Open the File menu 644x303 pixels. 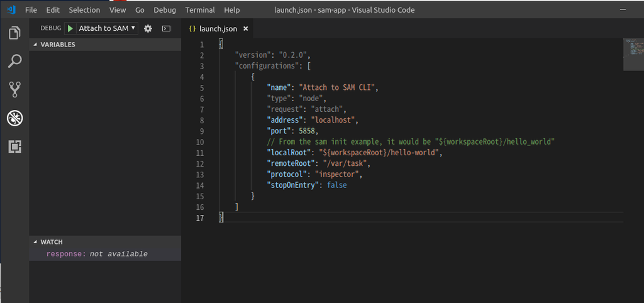point(31,10)
